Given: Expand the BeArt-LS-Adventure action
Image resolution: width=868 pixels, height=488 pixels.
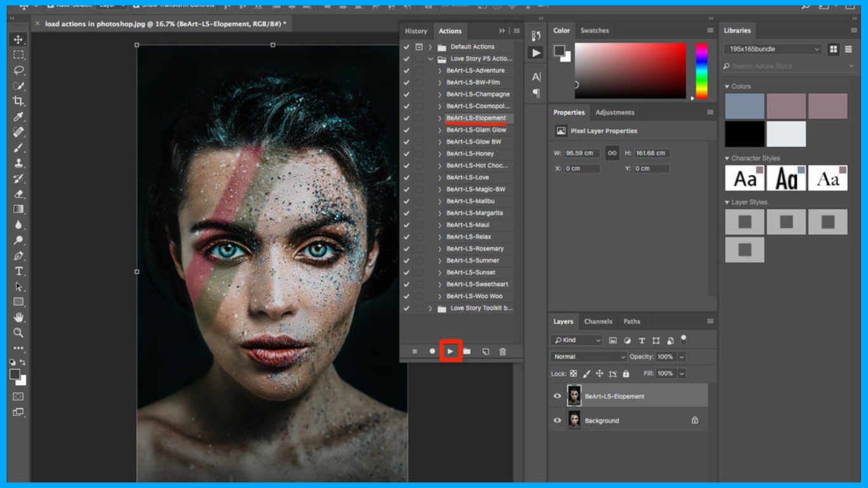Looking at the screenshot, I should click(440, 71).
